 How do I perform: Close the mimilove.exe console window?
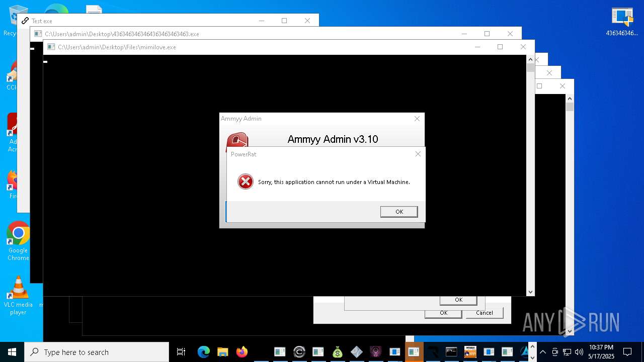click(523, 47)
